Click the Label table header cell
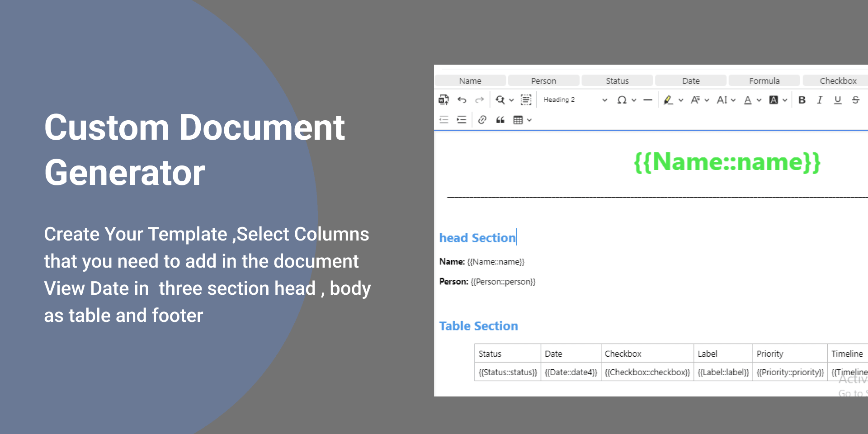The image size is (868, 434). tap(723, 354)
